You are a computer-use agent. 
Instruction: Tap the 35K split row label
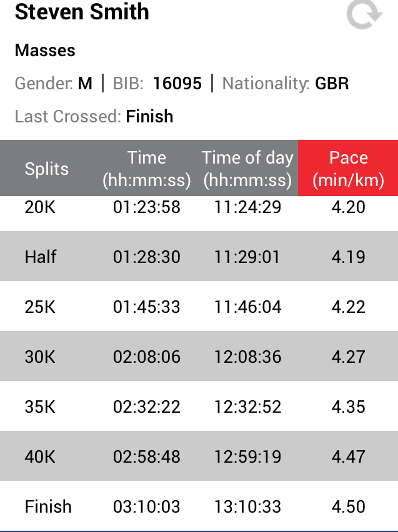40,406
